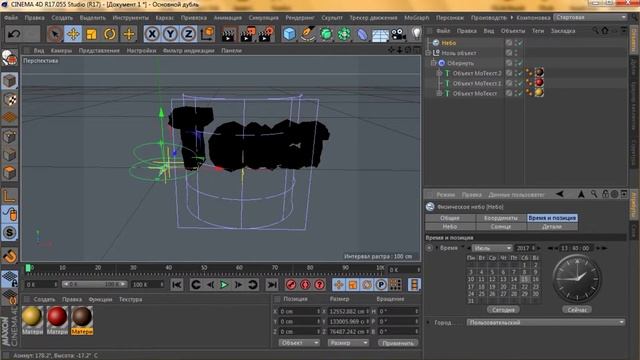Image resolution: width=640 pixels, height=360 pixels.
Task: Expand the Ноль объект node
Action: tap(428, 53)
